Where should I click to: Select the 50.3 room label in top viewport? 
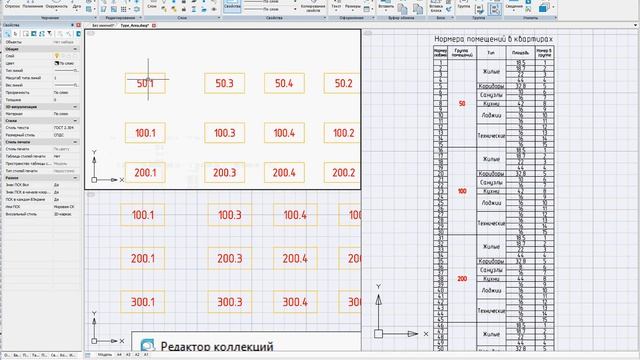tap(224, 83)
